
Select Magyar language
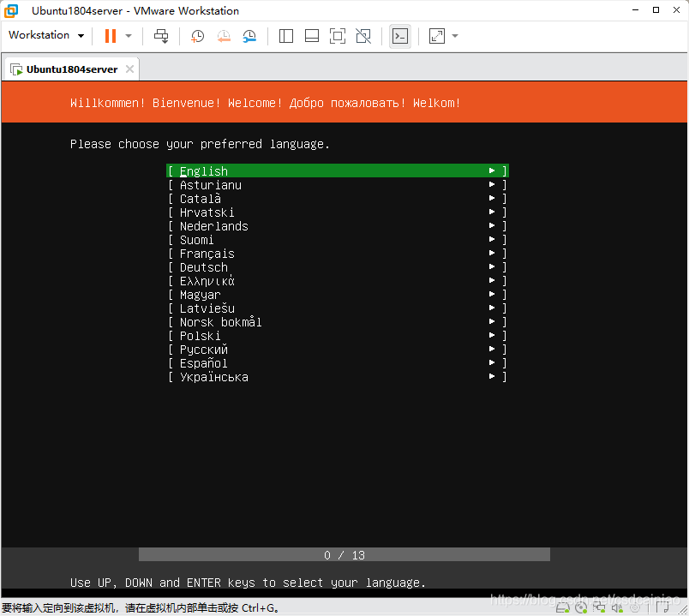point(338,295)
